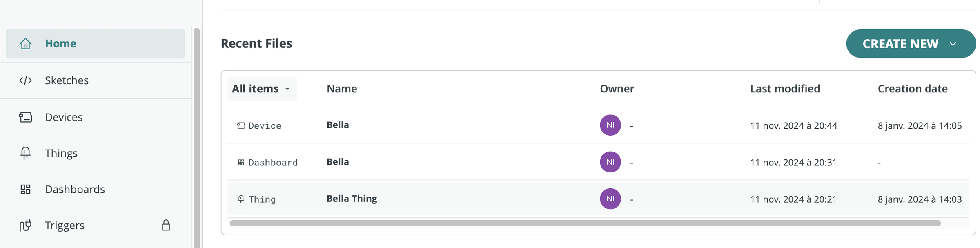Click the Triggers plug icon
Viewport: 980px width, 248px height.
pos(25,225)
